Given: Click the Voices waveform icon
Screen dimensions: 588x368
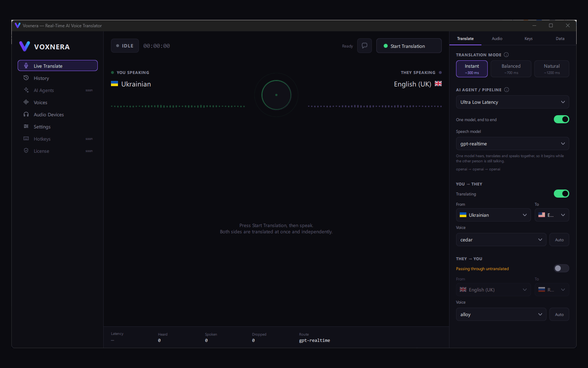Looking at the screenshot, I should (x=26, y=102).
